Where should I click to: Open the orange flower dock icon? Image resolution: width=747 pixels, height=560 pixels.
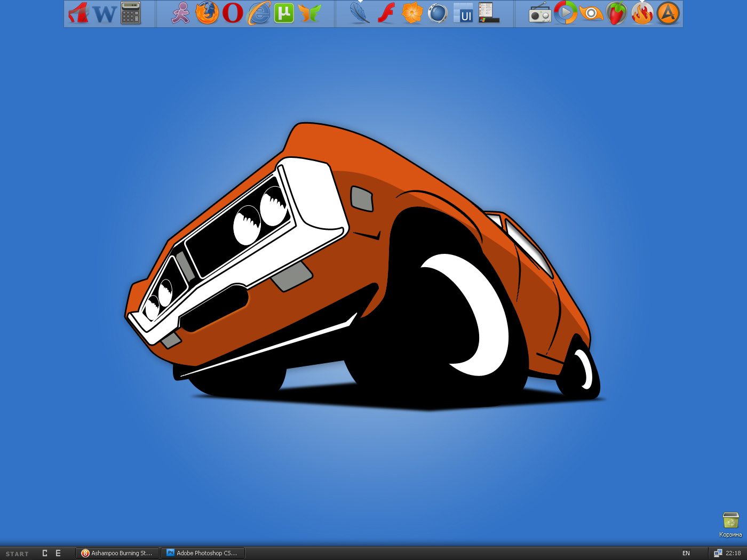tap(412, 13)
